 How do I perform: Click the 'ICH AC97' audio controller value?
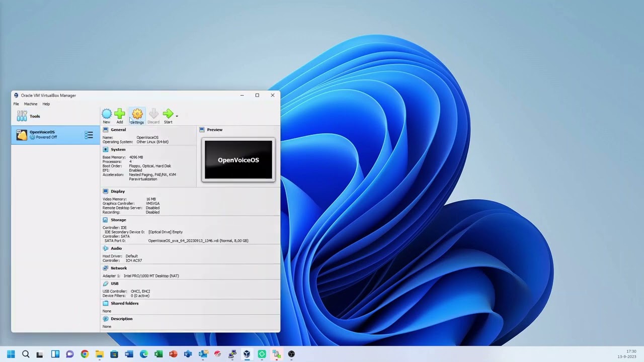pos(134,260)
